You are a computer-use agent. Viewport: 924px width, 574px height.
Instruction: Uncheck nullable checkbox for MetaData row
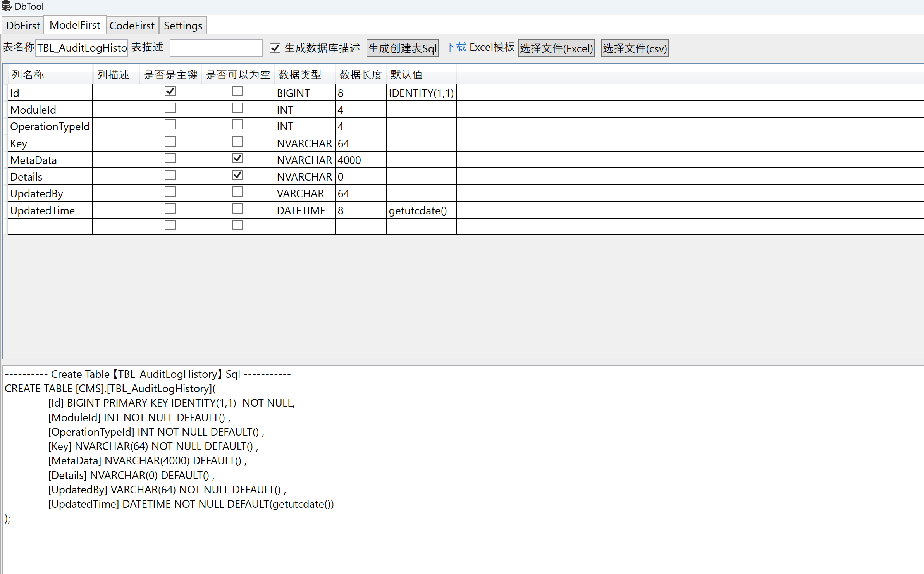tap(237, 159)
